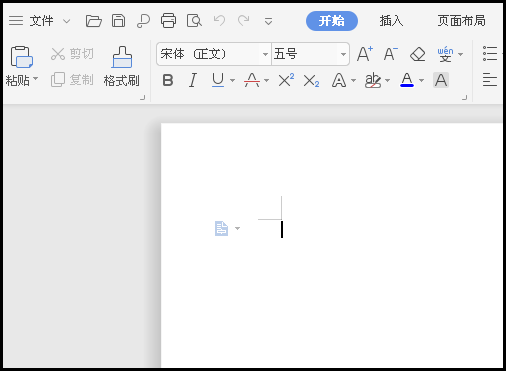Image resolution: width=506 pixels, height=371 pixels.
Task: Expand the font color dropdown arrow
Action: pyautogui.click(x=421, y=81)
